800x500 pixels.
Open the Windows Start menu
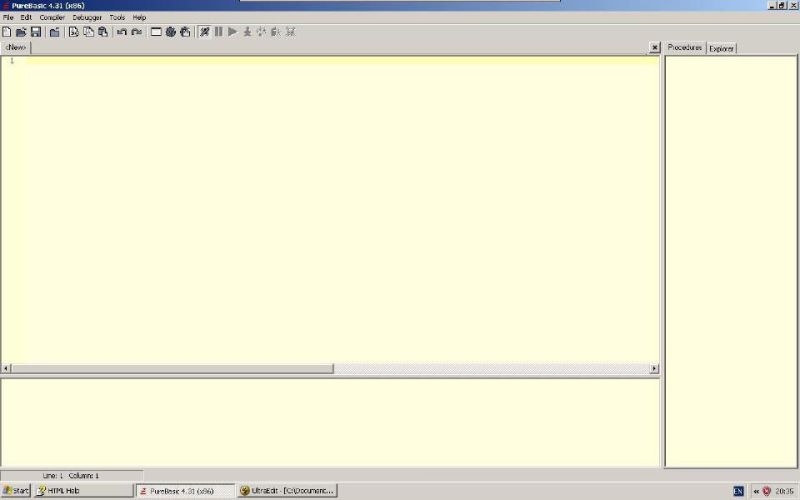click(x=16, y=491)
